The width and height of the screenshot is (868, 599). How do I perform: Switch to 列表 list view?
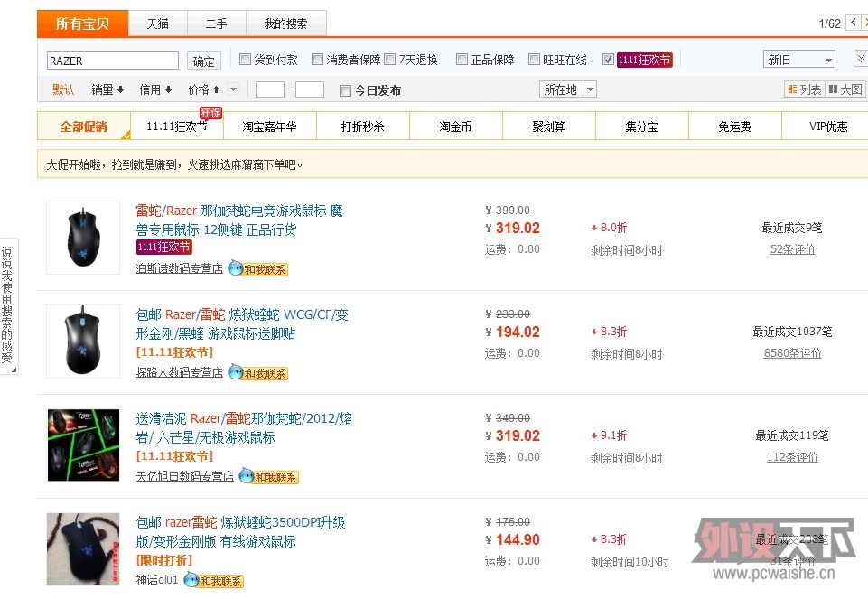805,89
